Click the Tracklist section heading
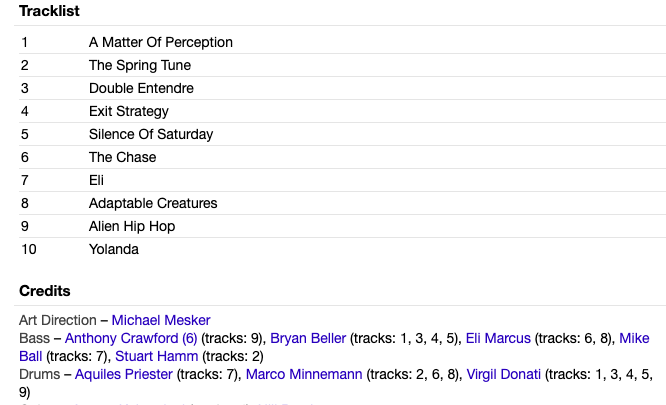The image size is (666, 405). (49, 11)
